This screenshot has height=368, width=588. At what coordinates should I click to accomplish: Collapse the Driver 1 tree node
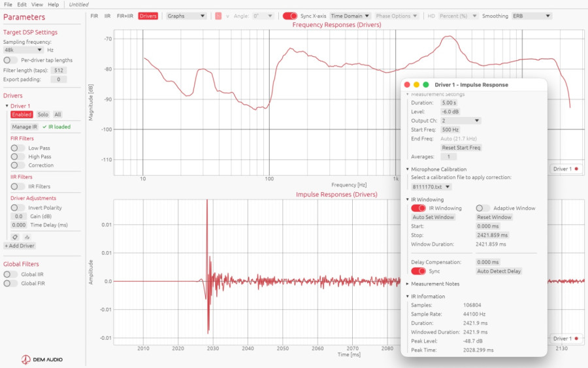pos(7,106)
